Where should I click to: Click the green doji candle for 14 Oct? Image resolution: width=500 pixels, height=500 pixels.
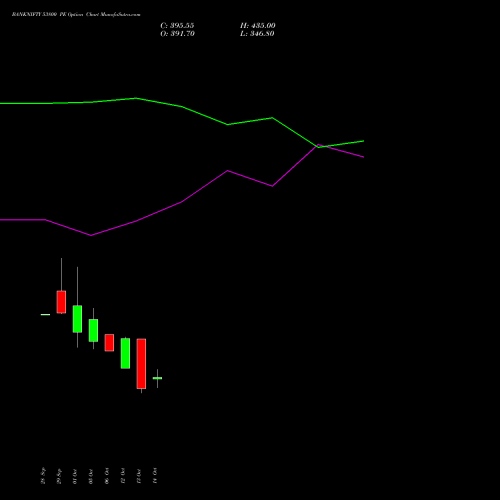click(x=157, y=378)
